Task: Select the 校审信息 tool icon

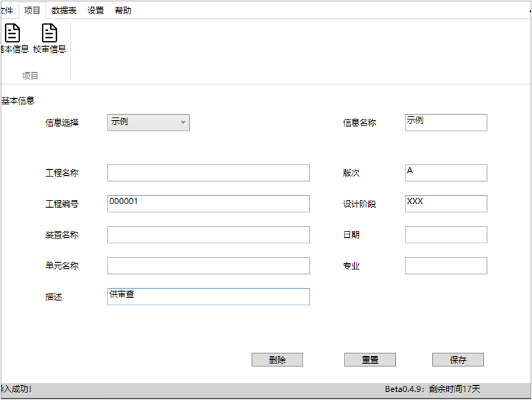Action: 49,36
